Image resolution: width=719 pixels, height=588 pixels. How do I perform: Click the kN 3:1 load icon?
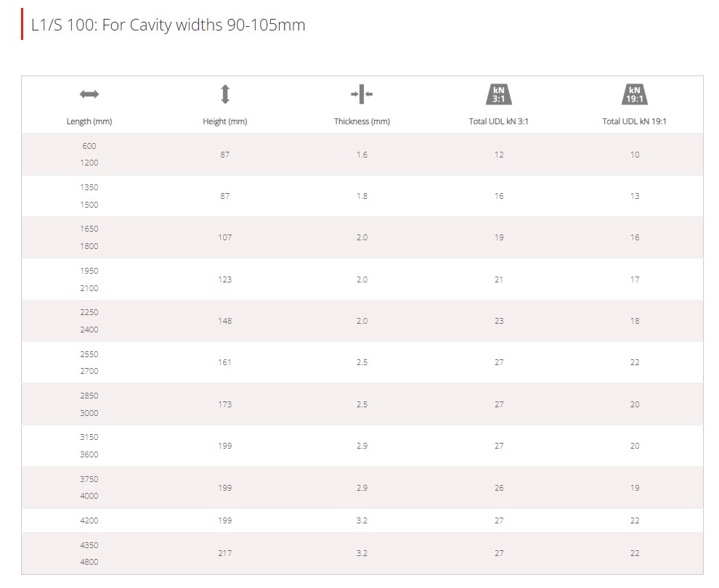tap(499, 94)
